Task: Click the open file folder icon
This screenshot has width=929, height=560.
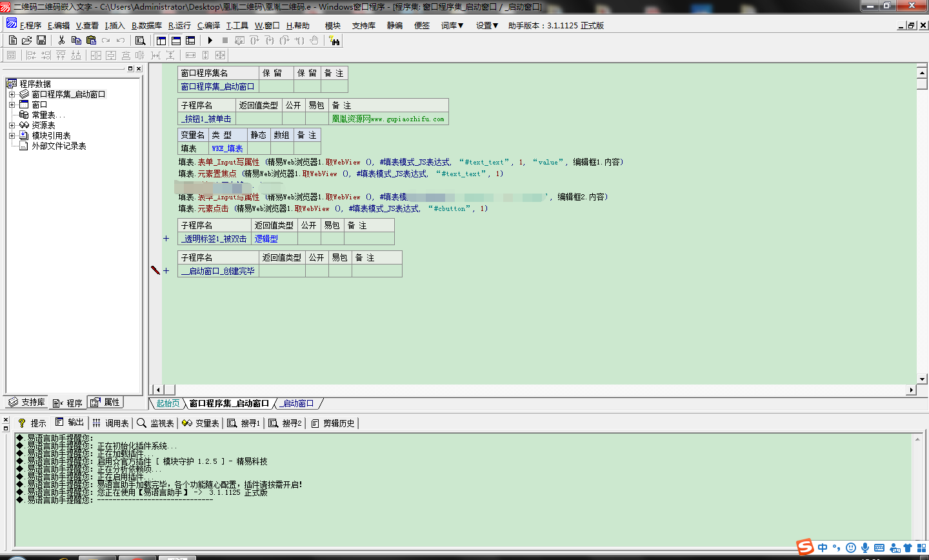Action: coord(27,40)
